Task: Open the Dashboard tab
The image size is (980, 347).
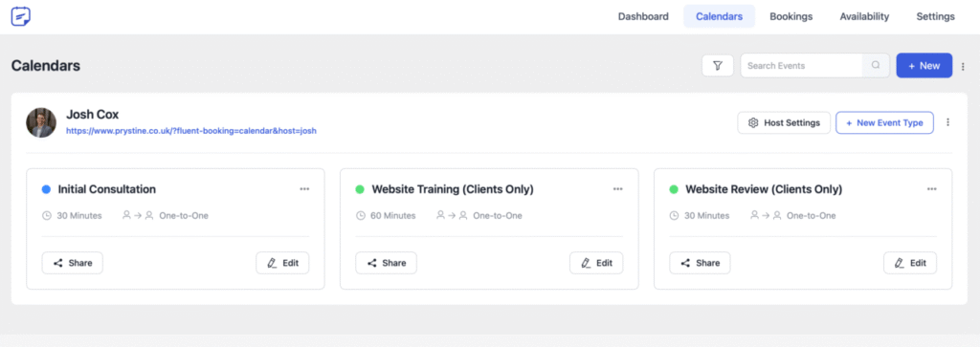Action: pos(643,17)
